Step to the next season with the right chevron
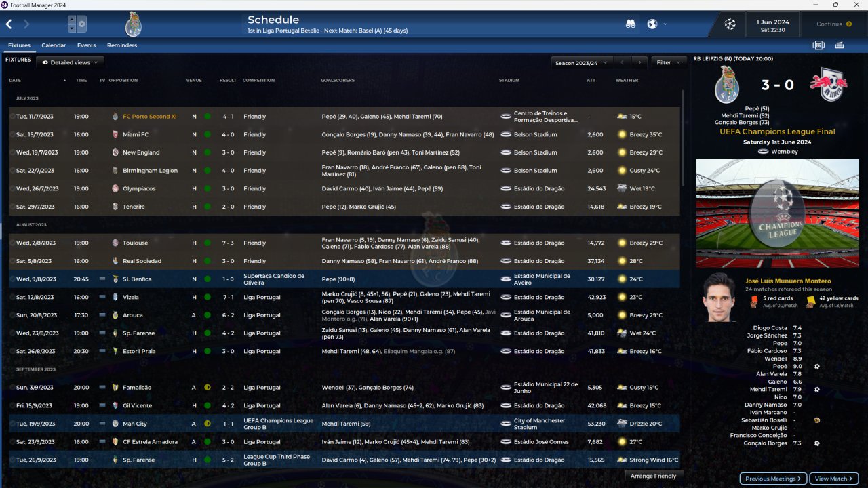The width and height of the screenshot is (868, 488). click(639, 62)
